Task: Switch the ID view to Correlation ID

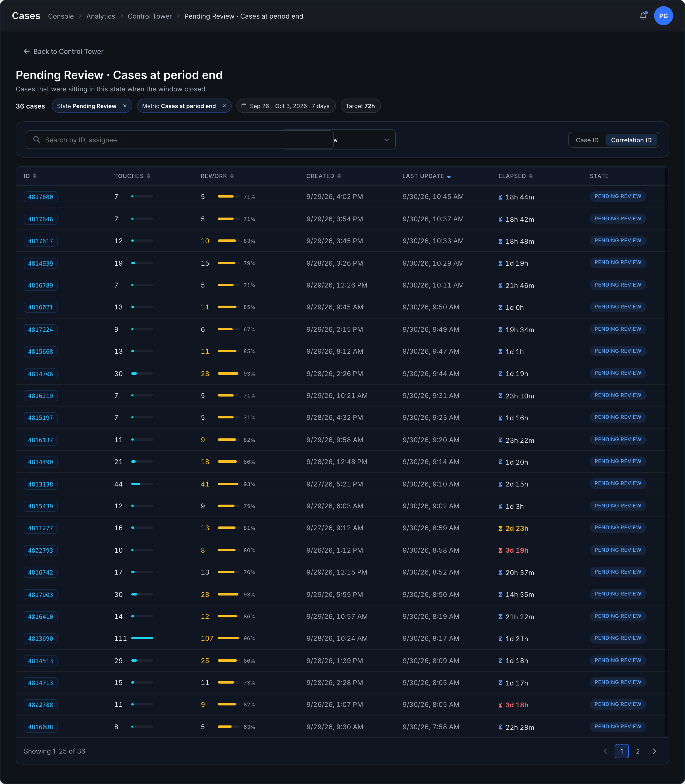Action: pos(631,140)
